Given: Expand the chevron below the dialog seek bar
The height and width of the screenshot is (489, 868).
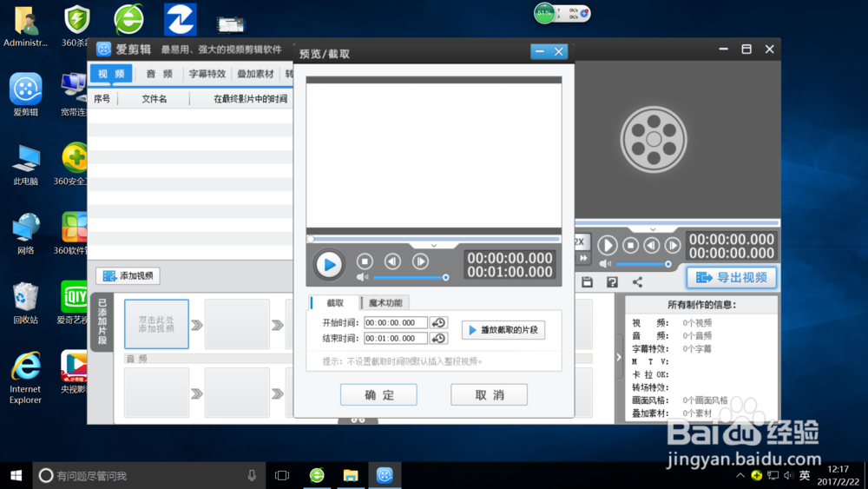Looking at the screenshot, I should tap(434, 245).
